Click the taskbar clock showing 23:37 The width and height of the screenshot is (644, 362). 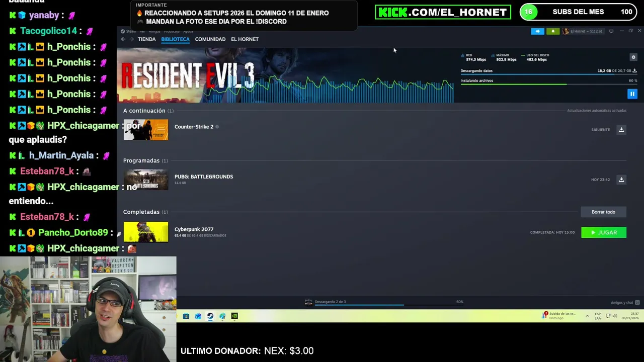pos(630,316)
